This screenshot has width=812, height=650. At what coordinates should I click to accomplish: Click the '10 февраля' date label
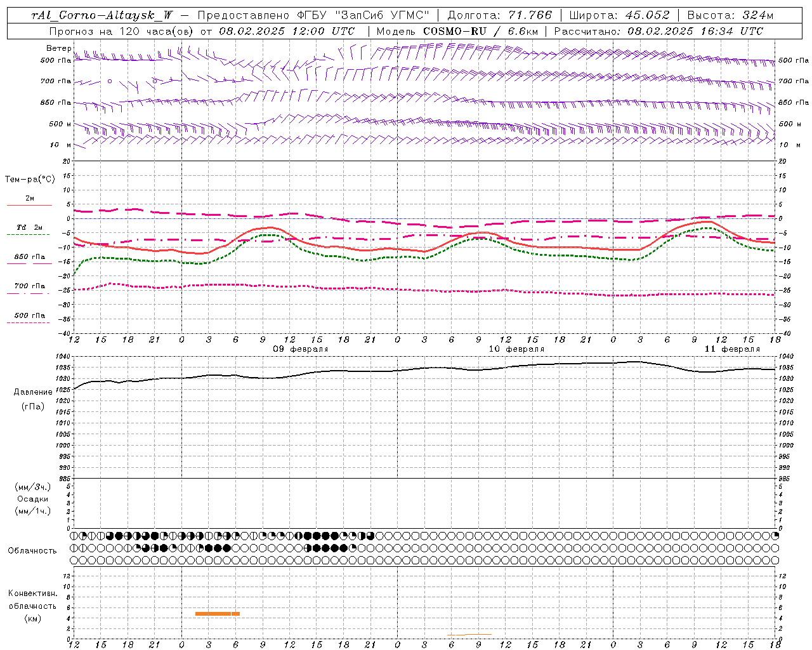[516, 349]
